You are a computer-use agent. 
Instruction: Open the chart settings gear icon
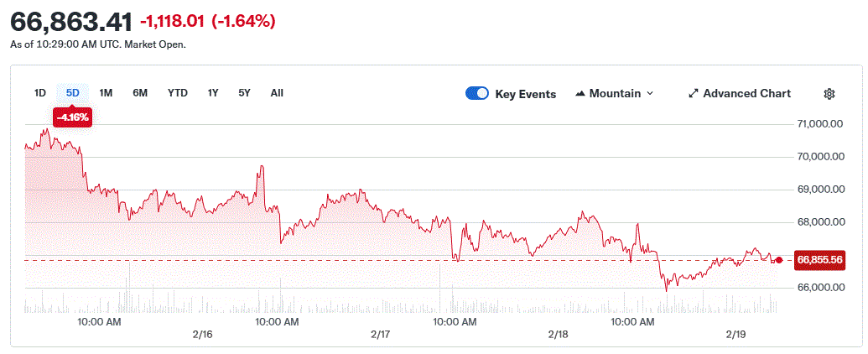(829, 94)
